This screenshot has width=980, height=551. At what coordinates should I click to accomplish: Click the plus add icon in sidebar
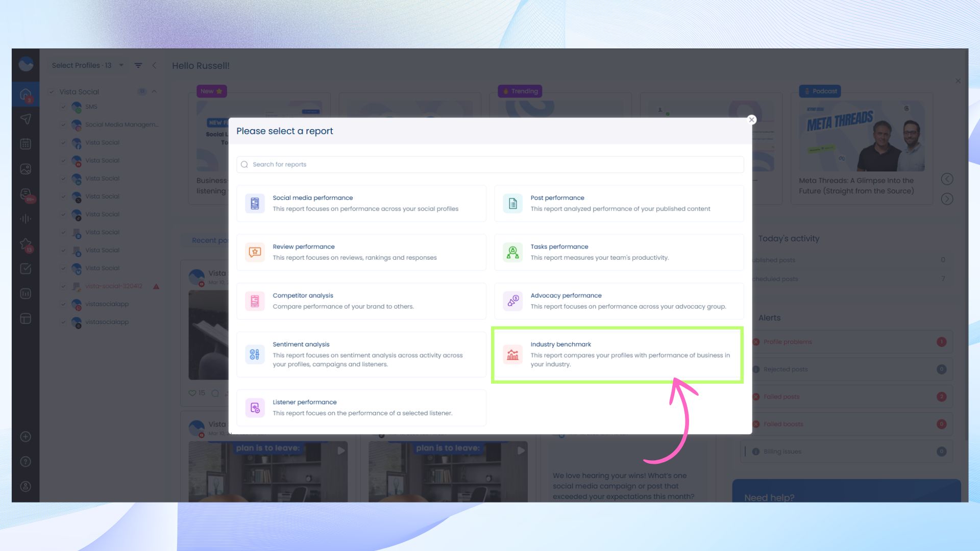pos(26,437)
